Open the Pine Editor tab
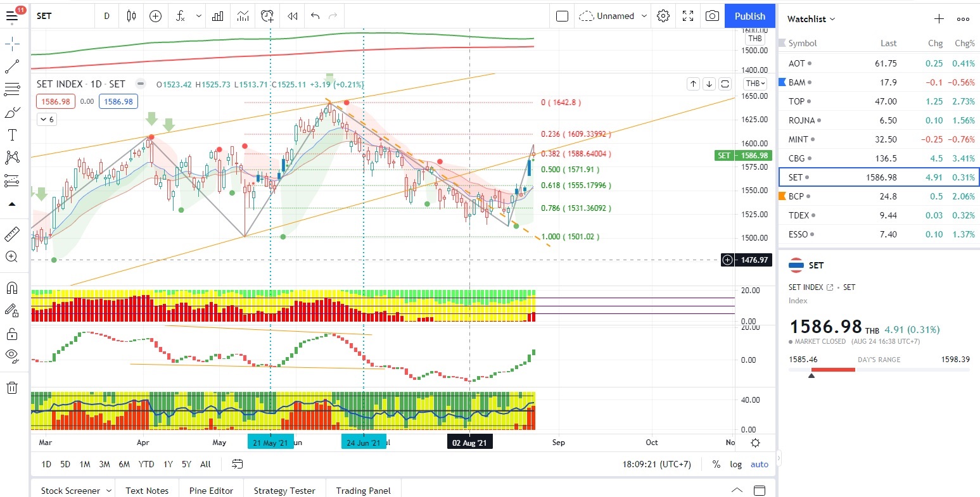980x497 pixels. click(x=211, y=490)
